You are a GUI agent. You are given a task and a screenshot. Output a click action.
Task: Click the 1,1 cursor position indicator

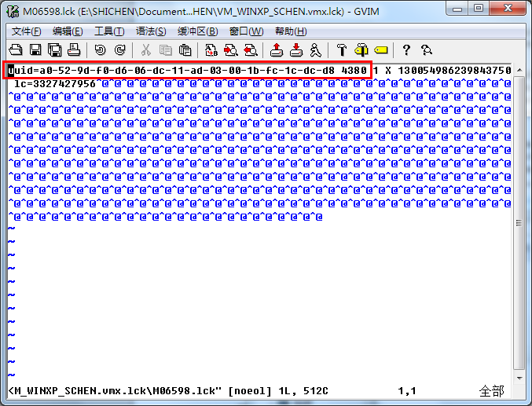point(407,391)
